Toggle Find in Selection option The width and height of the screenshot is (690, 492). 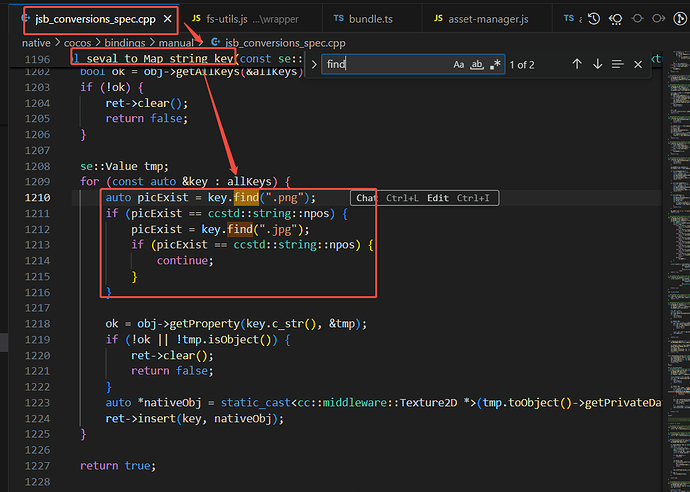pos(617,65)
